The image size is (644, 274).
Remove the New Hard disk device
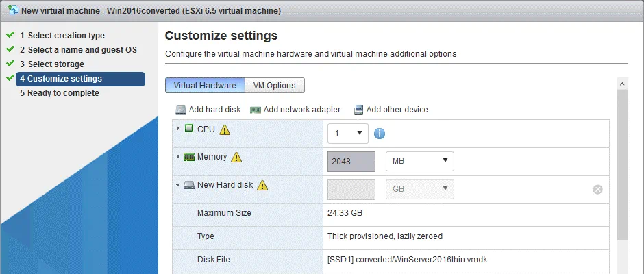click(x=597, y=189)
